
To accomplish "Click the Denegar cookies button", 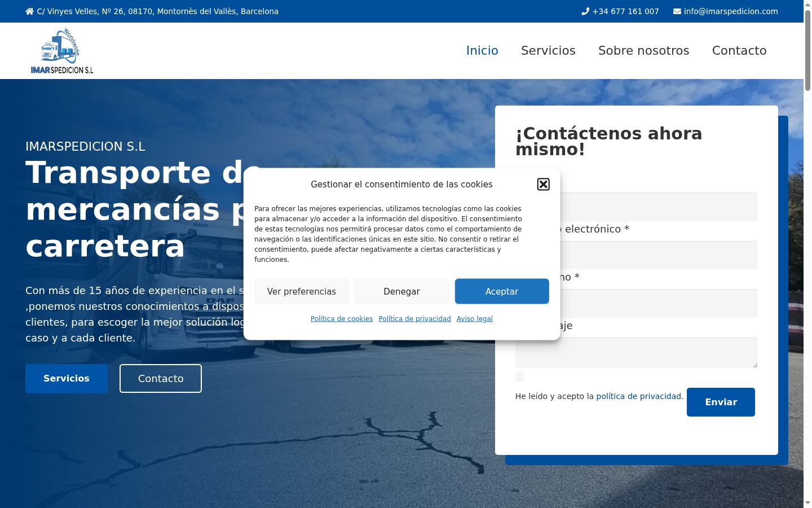I will [x=401, y=291].
